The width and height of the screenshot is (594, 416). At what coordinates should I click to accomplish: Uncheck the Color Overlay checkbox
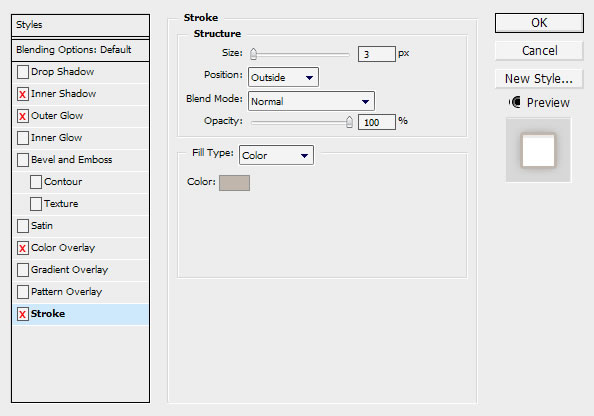(23, 248)
